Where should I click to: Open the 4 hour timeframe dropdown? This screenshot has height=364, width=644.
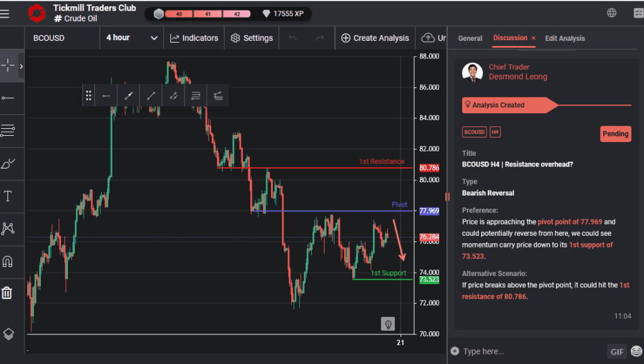pyautogui.click(x=131, y=38)
